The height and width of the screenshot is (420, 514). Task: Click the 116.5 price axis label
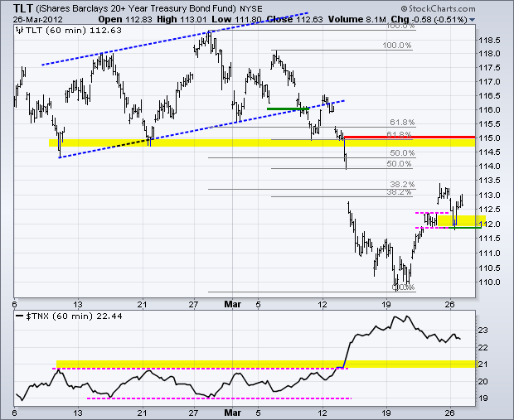[489, 95]
